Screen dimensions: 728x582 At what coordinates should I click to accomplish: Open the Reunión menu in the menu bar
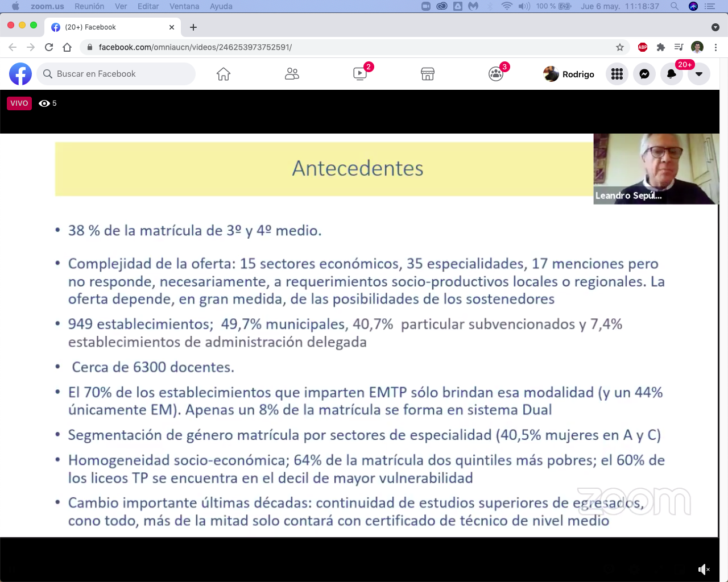click(x=89, y=6)
